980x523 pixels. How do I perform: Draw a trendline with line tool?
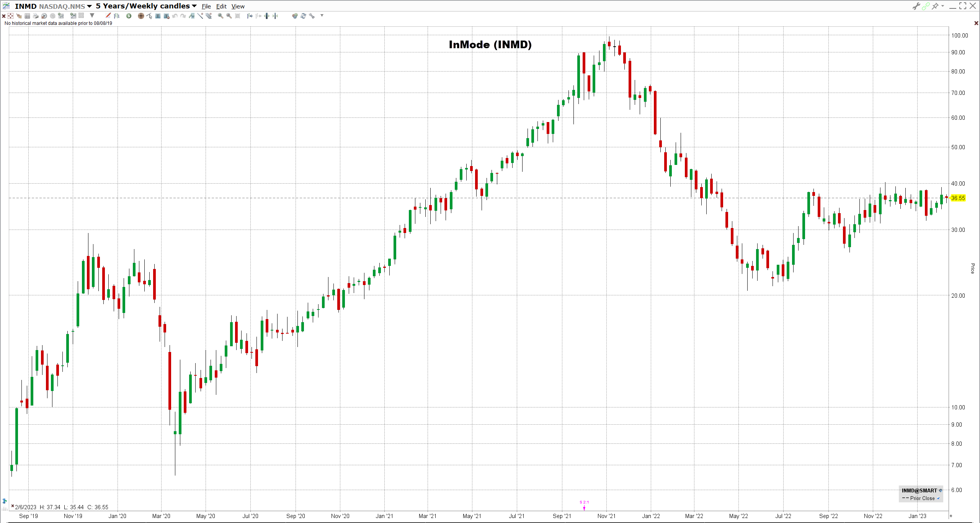(200, 16)
